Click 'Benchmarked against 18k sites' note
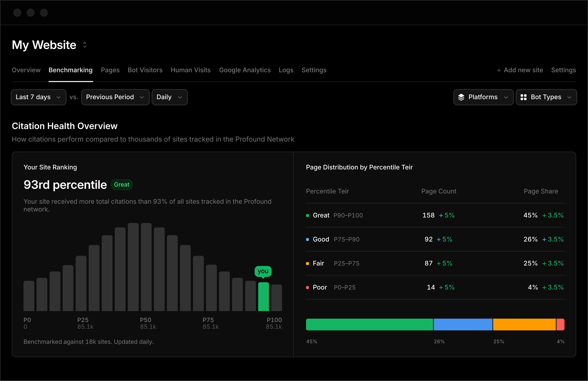The height and width of the screenshot is (381, 588). click(x=89, y=342)
